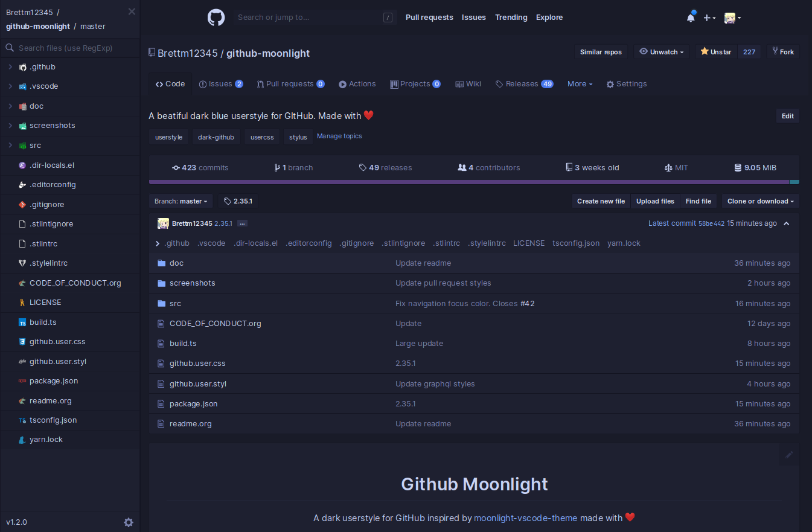Click package.json icon in sidebar
This screenshot has width=812, height=532.
(x=22, y=381)
